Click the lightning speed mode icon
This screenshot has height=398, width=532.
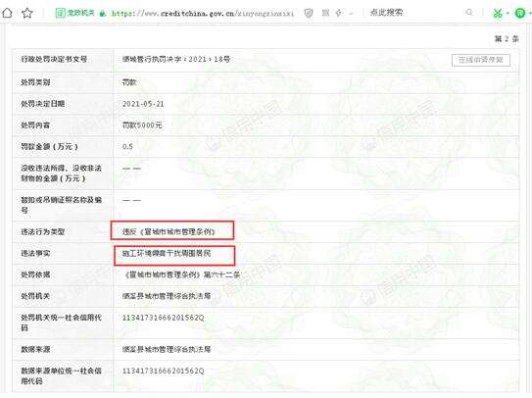coord(339,13)
